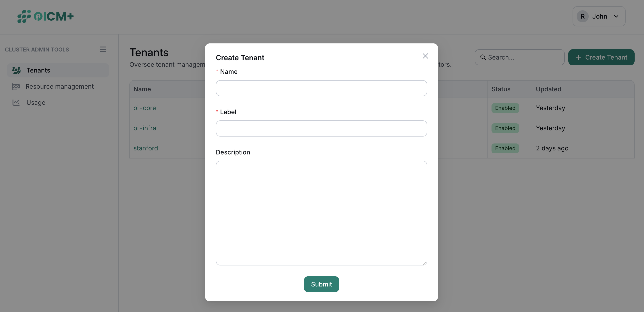Toggle the Enabled status badge for oi-core

pos(505,108)
